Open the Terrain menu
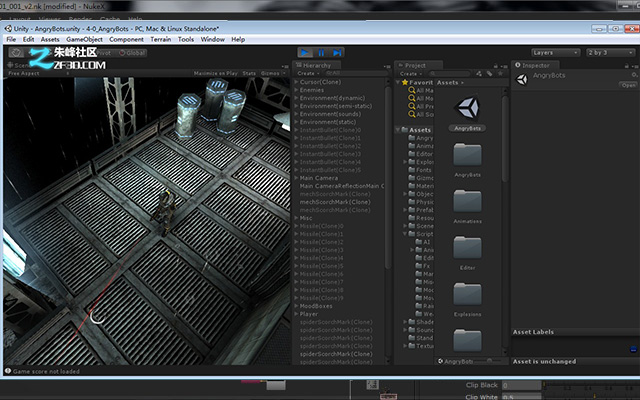Image resolution: width=640 pixels, height=400 pixels. [161, 39]
